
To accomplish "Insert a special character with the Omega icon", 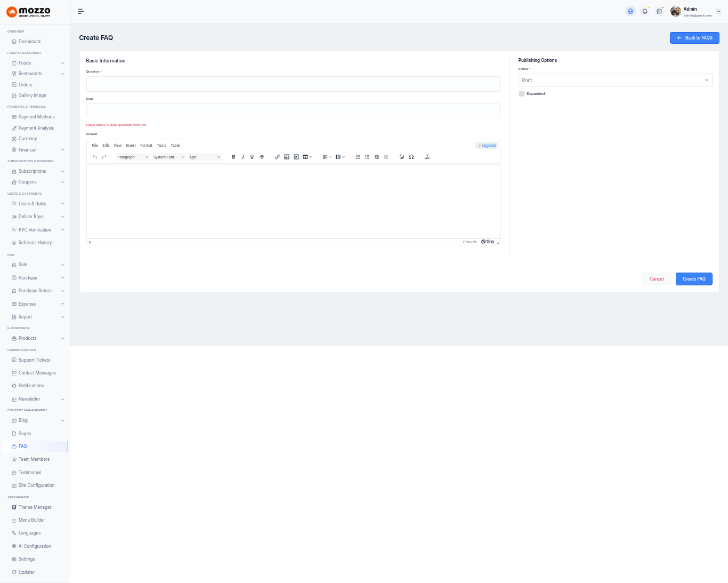I will 411,157.
